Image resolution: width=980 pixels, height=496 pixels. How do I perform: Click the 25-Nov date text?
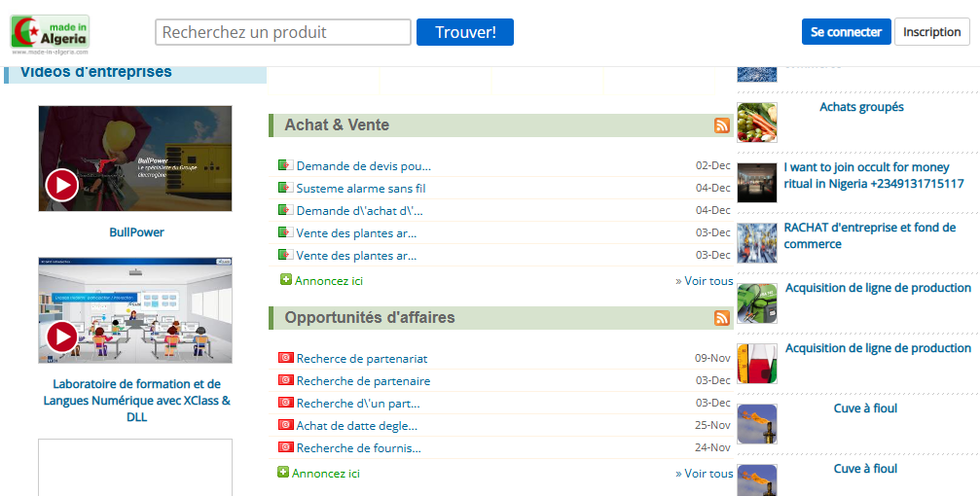coord(712,425)
